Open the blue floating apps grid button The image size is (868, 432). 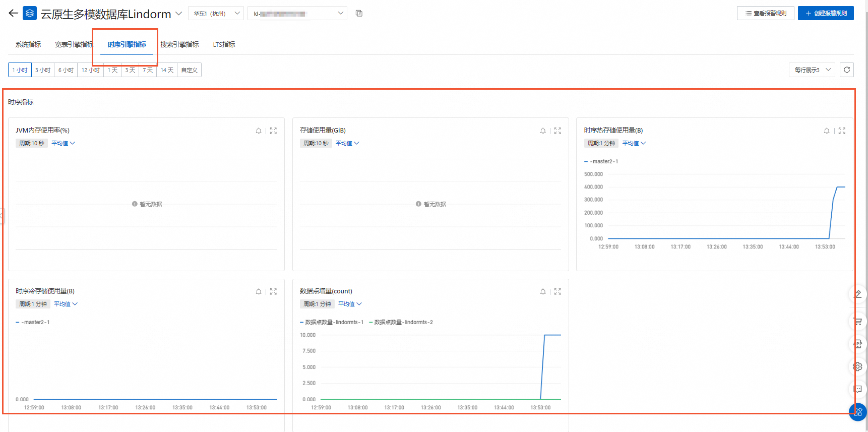click(858, 412)
